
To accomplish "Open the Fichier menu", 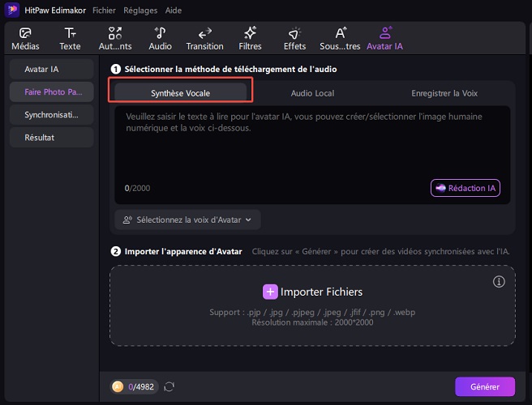I will (105, 11).
